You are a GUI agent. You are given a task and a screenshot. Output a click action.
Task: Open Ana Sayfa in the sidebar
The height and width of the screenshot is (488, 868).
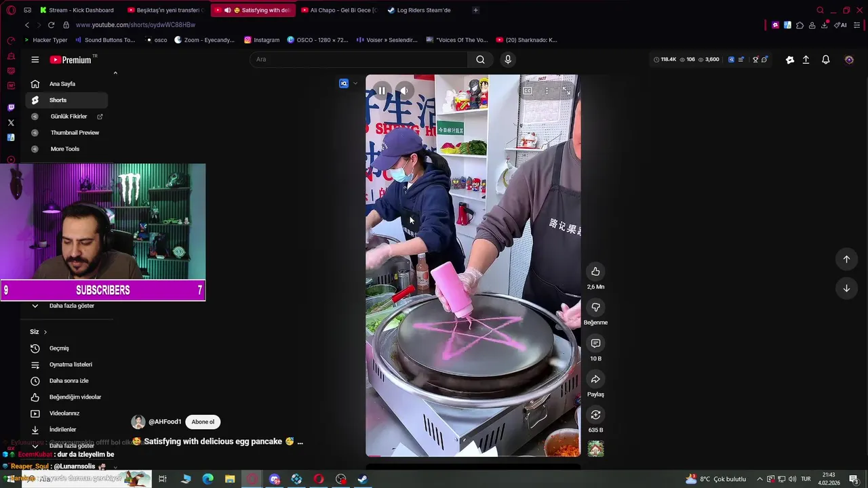coord(66,84)
